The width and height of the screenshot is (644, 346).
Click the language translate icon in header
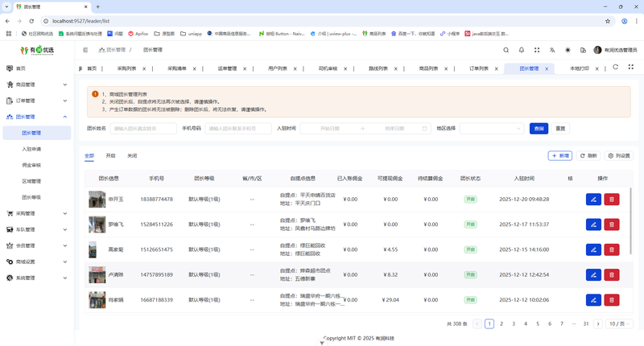552,50
